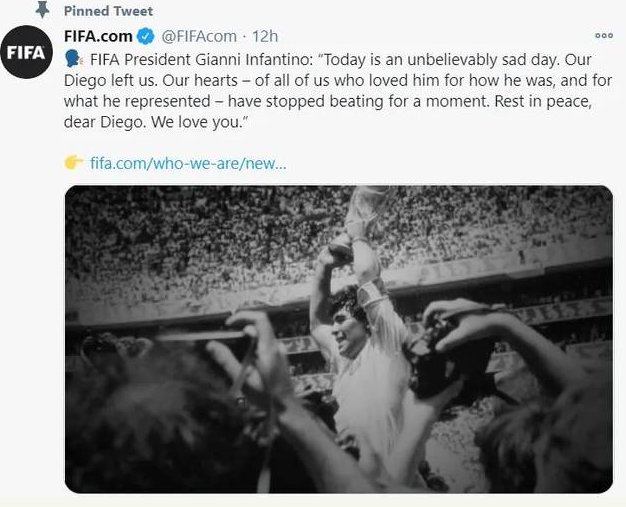Click the speaking head emoji

pos(72,59)
